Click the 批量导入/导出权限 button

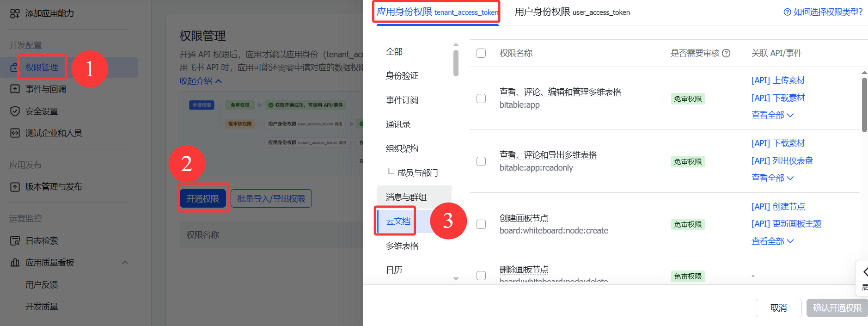tap(271, 198)
